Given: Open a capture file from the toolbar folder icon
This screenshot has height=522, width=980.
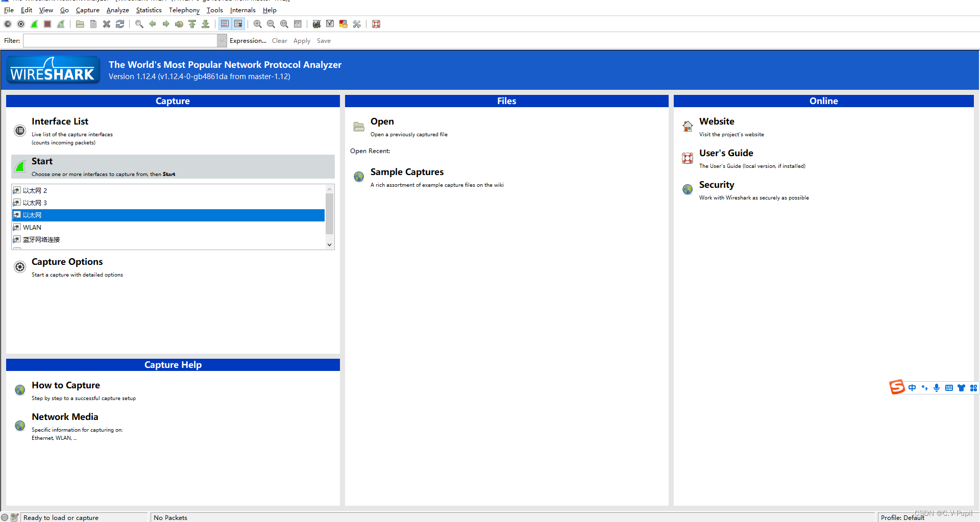Looking at the screenshot, I should click(x=80, y=24).
